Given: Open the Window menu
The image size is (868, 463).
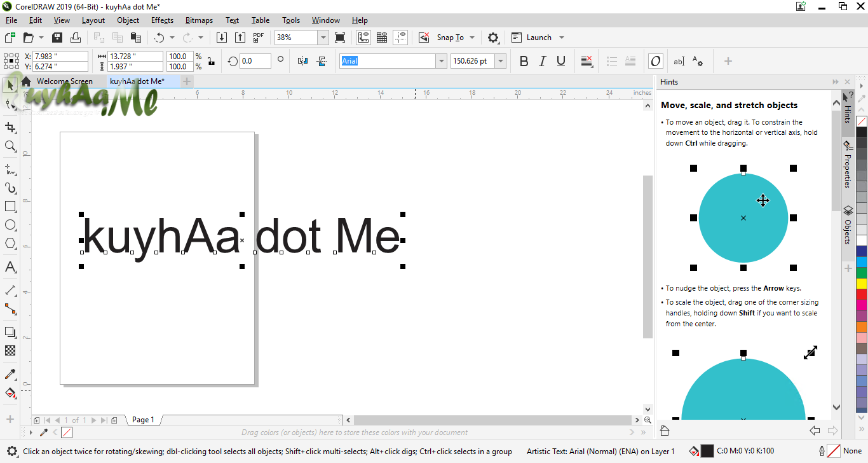Looking at the screenshot, I should click(326, 20).
